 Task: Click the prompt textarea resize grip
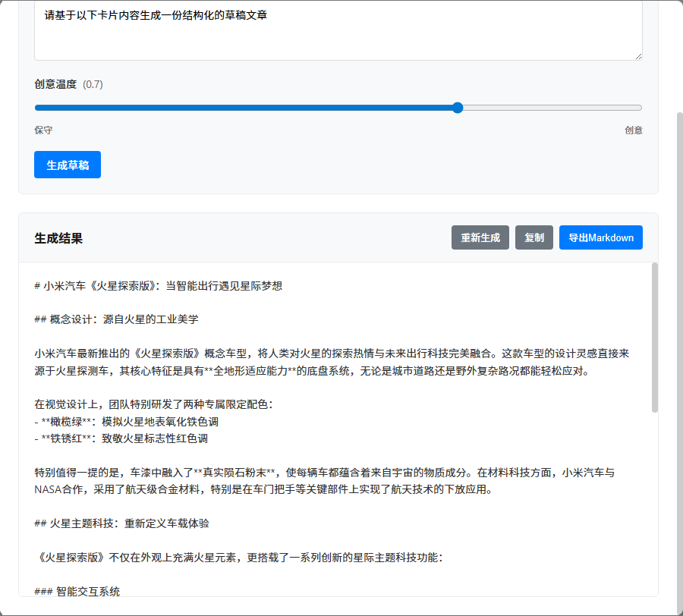coord(638,56)
